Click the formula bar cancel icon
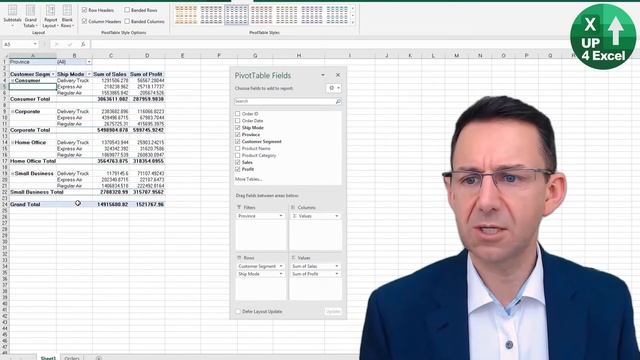The image size is (640, 360). coord(57,44)
